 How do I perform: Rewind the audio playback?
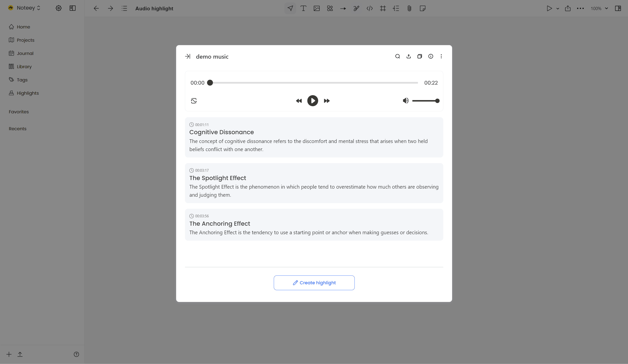pyautogui.click(x=299, y=101)
